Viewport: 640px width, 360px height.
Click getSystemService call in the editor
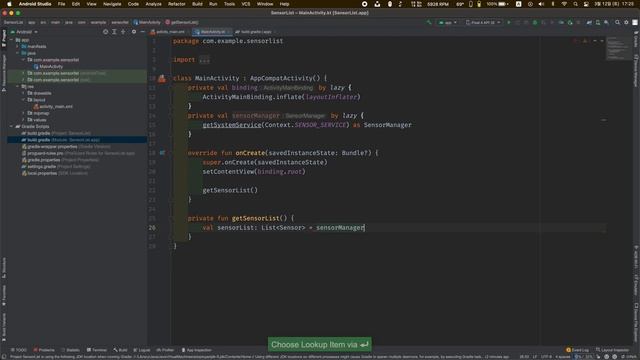click(x=231, y=125)
